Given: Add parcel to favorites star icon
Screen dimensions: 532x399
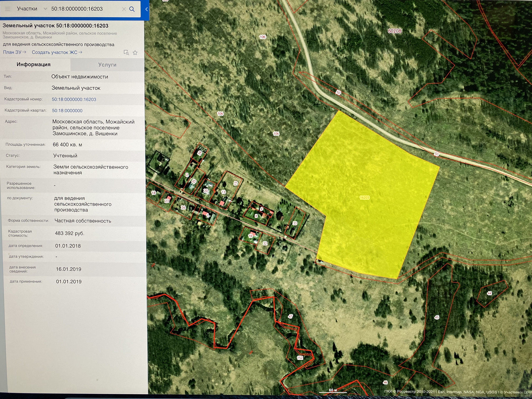Looking at the screenshot, I should coord(135,53).
